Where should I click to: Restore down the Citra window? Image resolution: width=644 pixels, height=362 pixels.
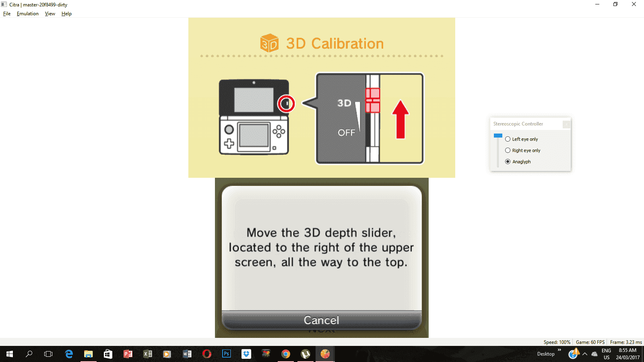coord(615,4)
